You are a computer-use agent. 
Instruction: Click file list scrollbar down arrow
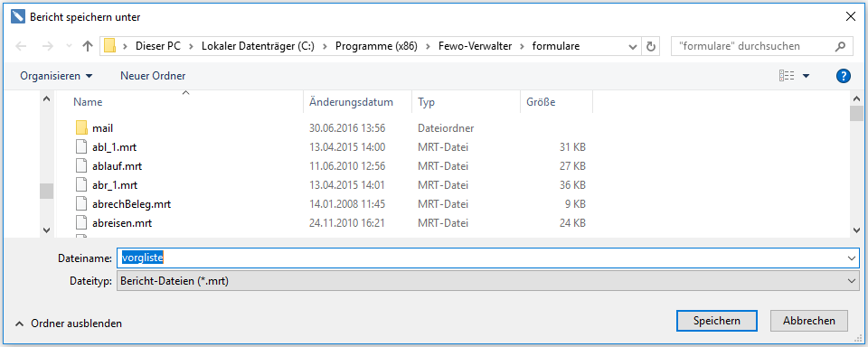856,230
